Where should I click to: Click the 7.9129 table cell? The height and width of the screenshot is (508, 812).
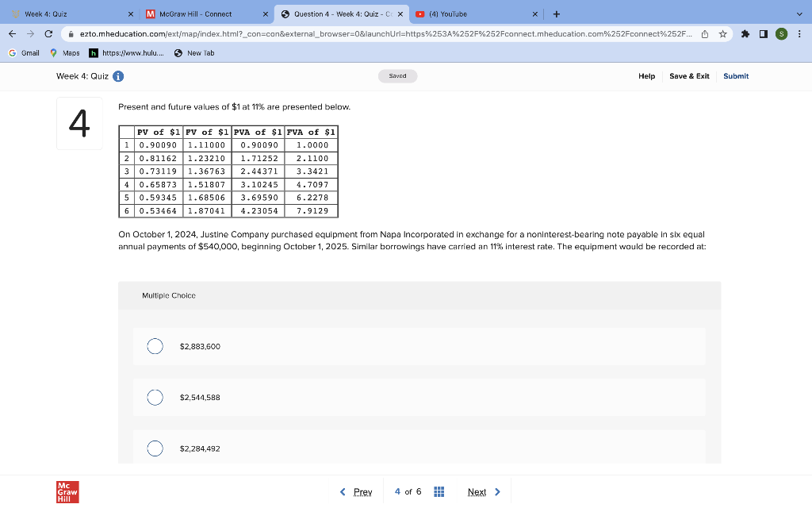312,211
